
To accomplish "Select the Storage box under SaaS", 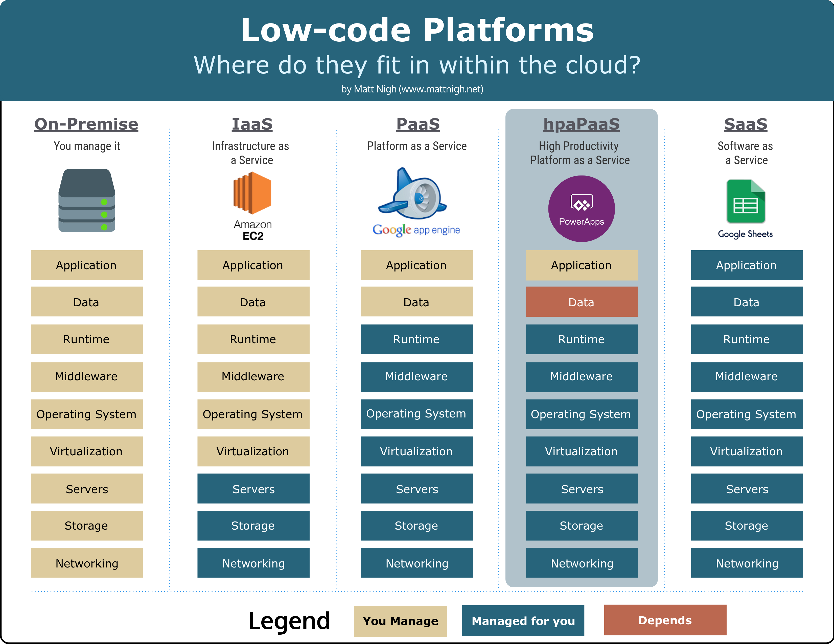I will 747,525.
